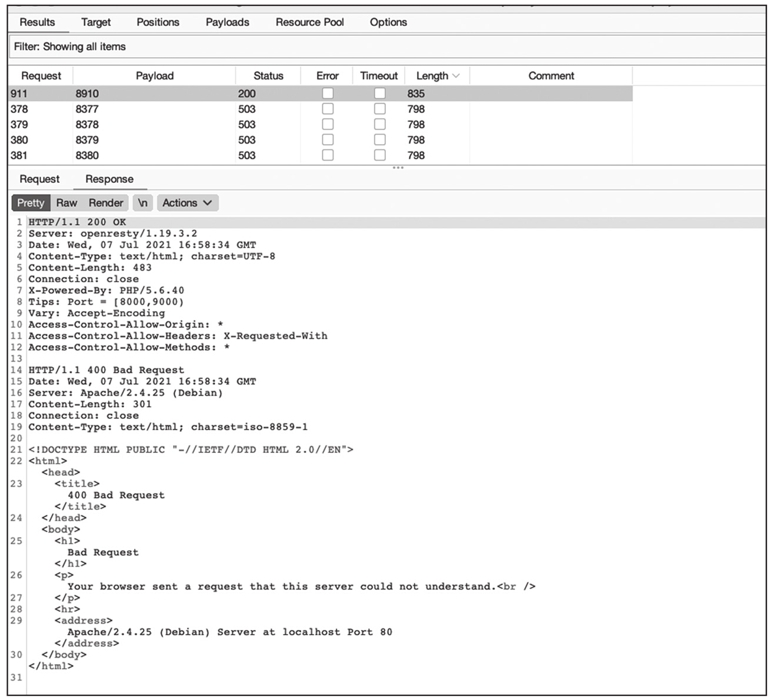Check Timeout box for request 381
This screenshot has width=774, height=700.
tap(380, 155)
